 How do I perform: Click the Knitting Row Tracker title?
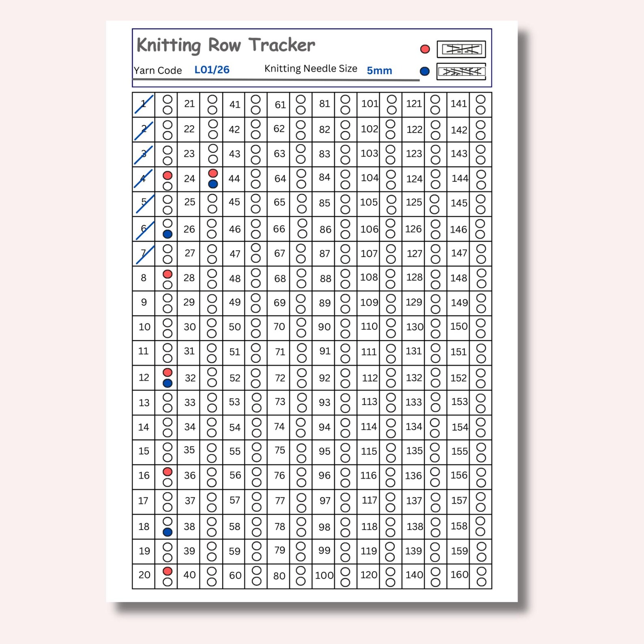(x=225, y=45)
